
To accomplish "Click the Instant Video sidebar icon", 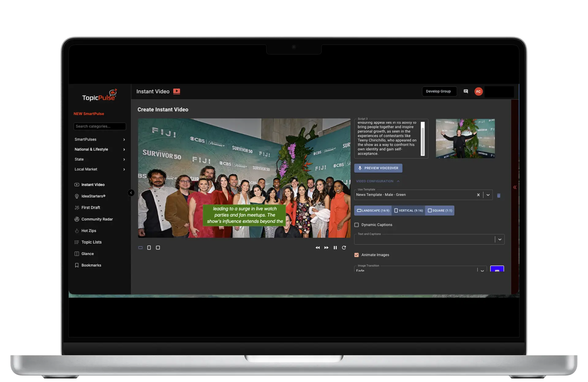I will pos(77,185).
